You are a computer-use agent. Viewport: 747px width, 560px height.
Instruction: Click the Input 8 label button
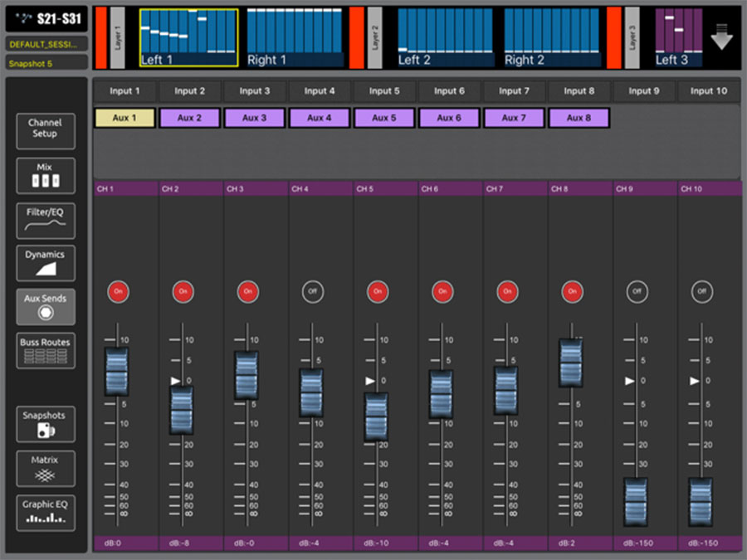point(579,91)
